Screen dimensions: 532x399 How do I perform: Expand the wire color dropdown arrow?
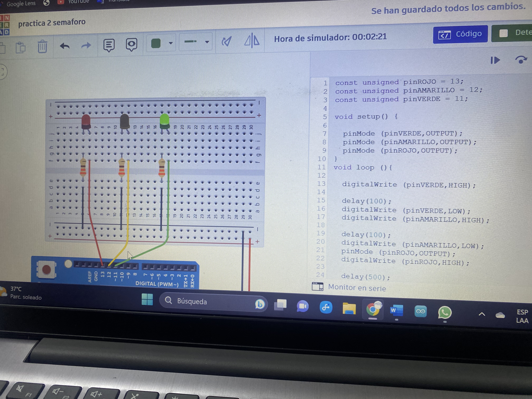pos(171,43)
